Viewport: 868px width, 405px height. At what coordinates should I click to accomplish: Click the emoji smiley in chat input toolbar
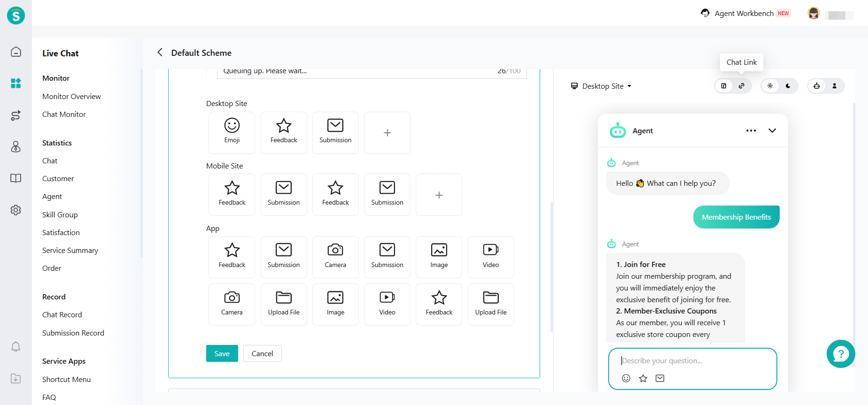(626, 378)
